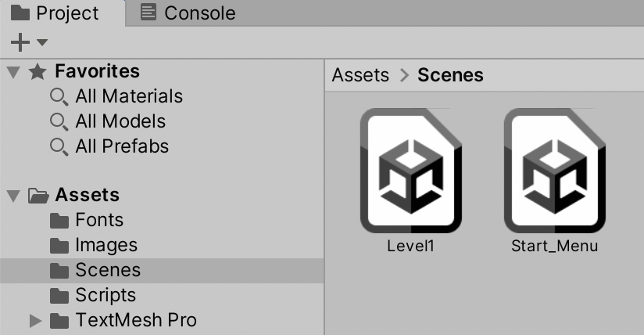The height and width of the screenshot is (335, 644).
Task: Open the Level1 scene asset icon
Action: [410, 171]
